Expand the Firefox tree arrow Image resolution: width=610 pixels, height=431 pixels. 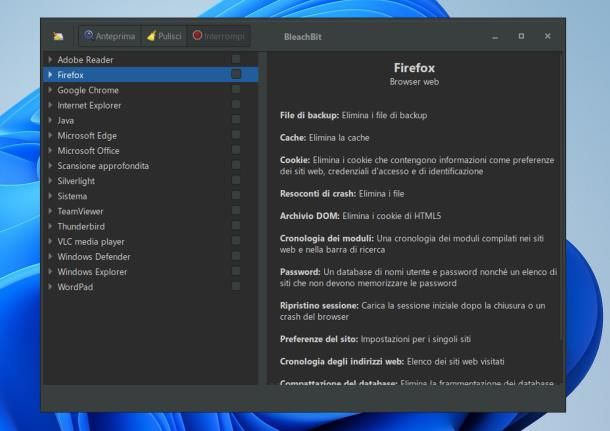[x=50, y=75]
